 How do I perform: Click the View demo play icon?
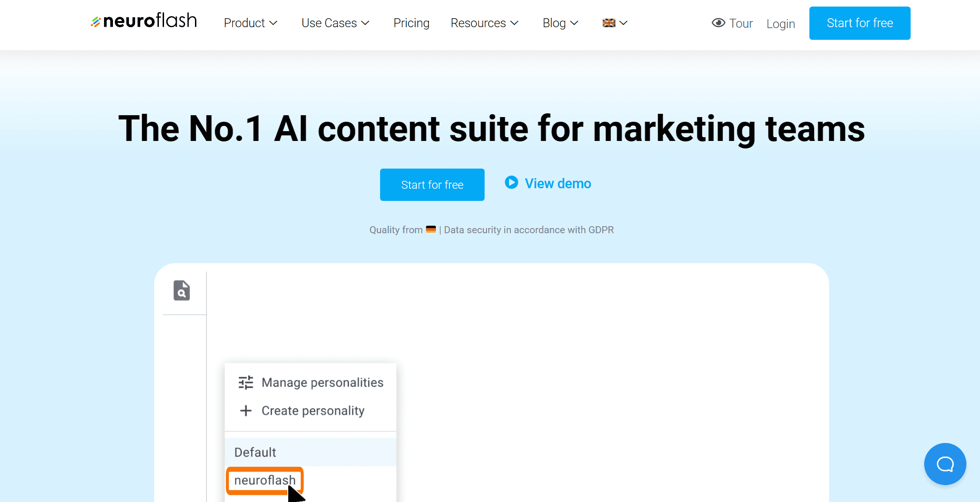511,182
